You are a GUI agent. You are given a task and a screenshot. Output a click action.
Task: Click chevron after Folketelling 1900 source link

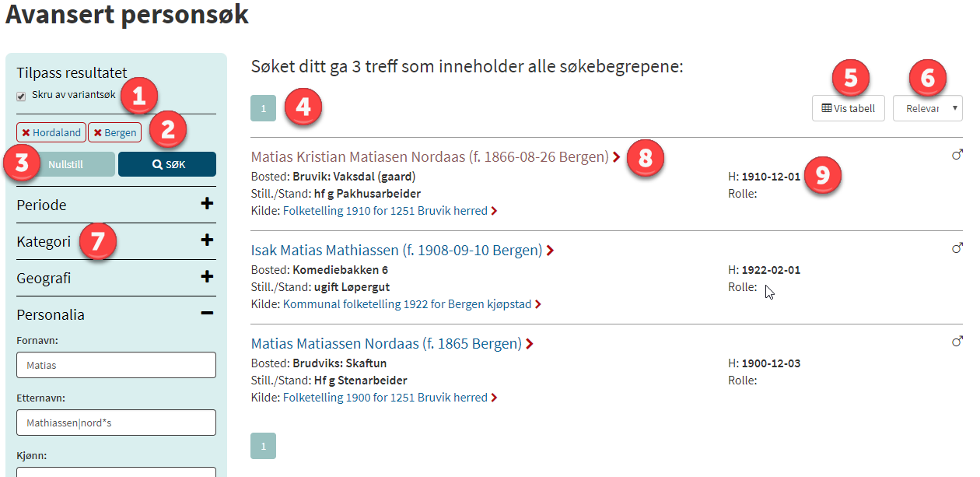(x=494, y=398)
